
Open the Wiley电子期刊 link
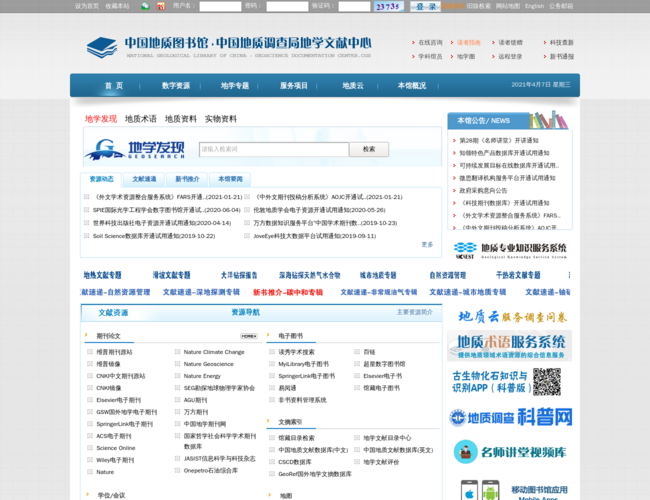pos(115,460)
